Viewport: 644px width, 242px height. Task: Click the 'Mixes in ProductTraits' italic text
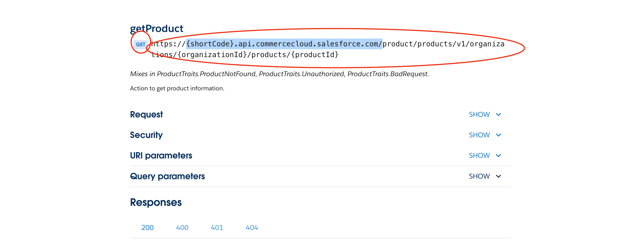[x=279, y=74]
